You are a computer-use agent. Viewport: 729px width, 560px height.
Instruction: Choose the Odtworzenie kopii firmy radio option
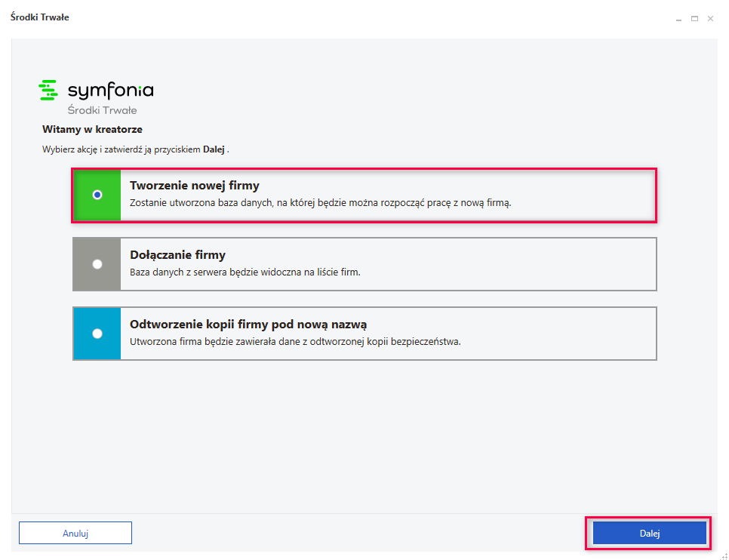point(97,334)
